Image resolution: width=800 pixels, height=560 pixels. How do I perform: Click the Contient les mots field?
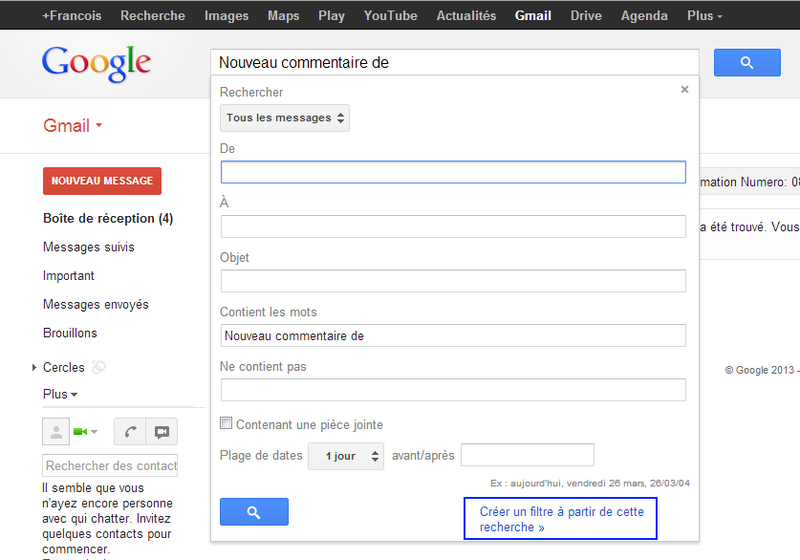(x=453, y=336)
